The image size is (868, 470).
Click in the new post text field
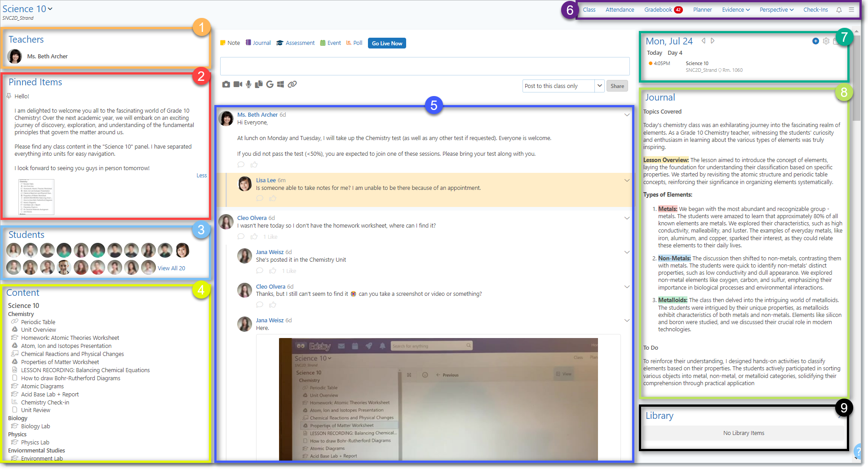pyautogui.click(x=425, y=66)
